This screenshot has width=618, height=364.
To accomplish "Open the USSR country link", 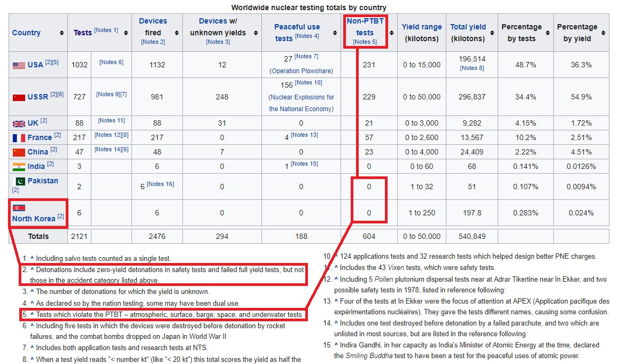I will tap(38, 97).
